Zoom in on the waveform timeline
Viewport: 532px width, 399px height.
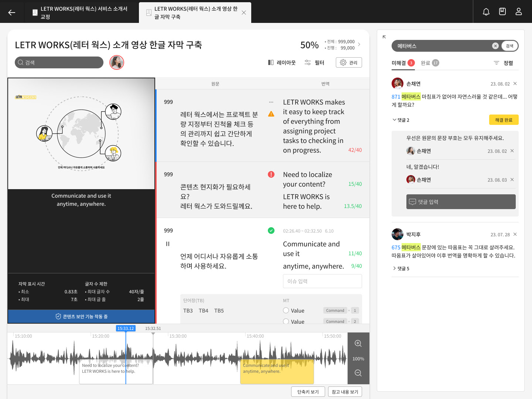[358, 344]
